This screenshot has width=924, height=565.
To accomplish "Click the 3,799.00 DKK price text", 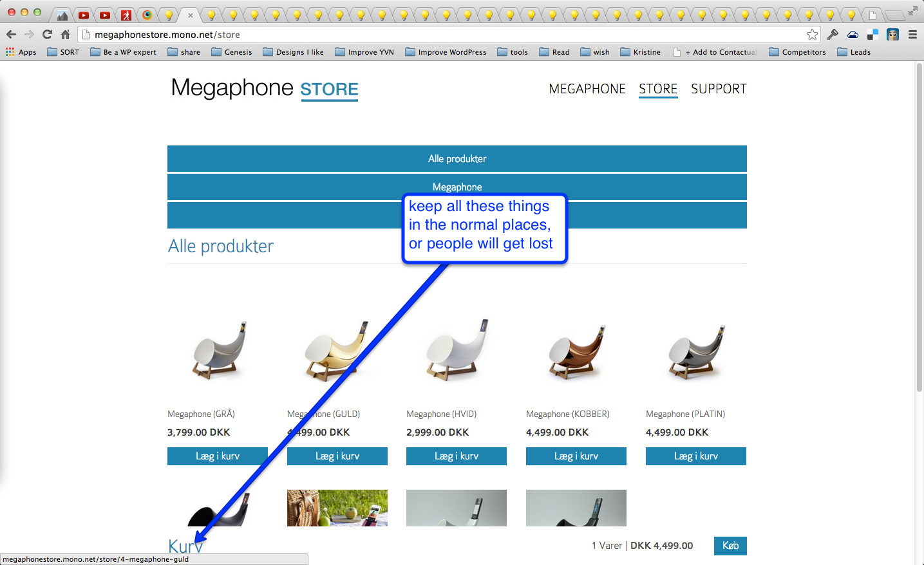I will pos(199,432).
